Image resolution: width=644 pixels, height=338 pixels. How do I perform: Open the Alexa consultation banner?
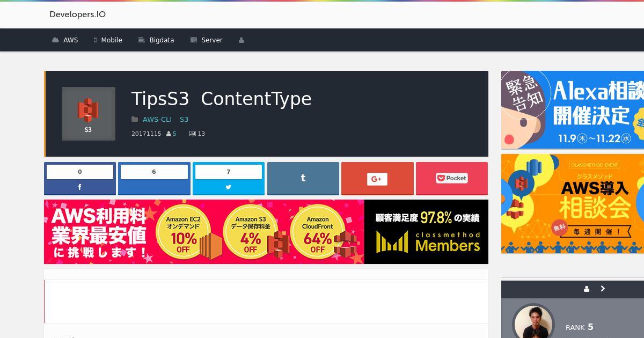coord(573,110)
